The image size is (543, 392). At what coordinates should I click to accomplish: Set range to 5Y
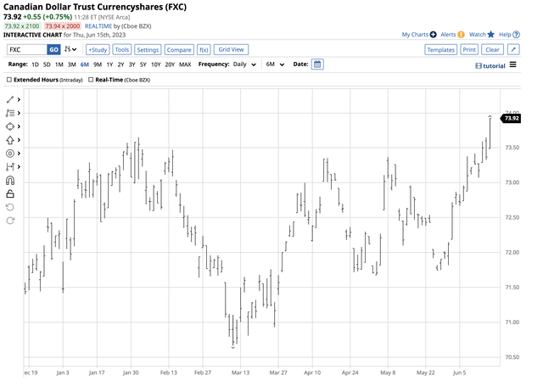click(x=143, y=64)
